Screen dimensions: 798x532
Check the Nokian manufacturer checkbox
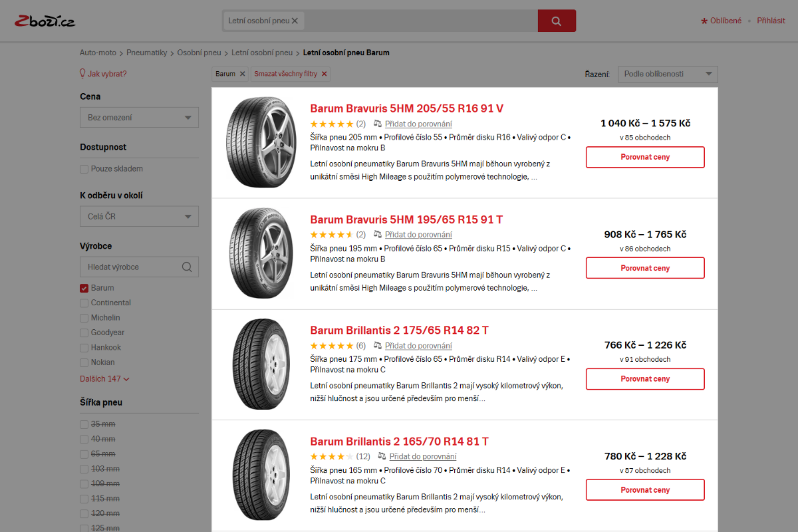pyautogui.click(x=84, y=362)
